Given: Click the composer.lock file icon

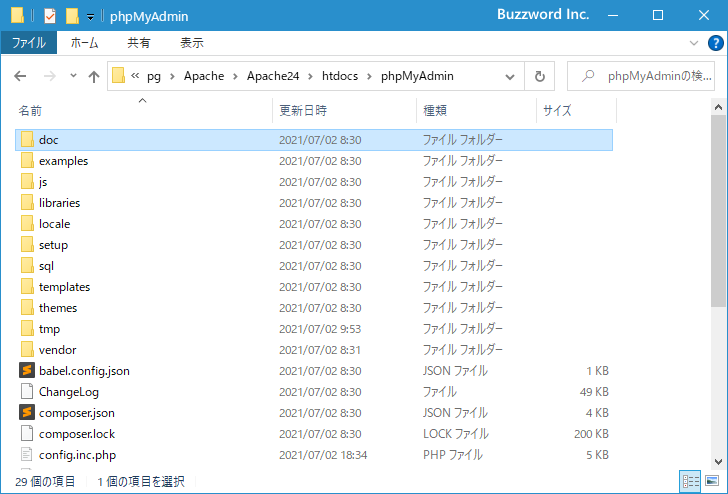Looking at the screenshot, I should coord(27,434).
